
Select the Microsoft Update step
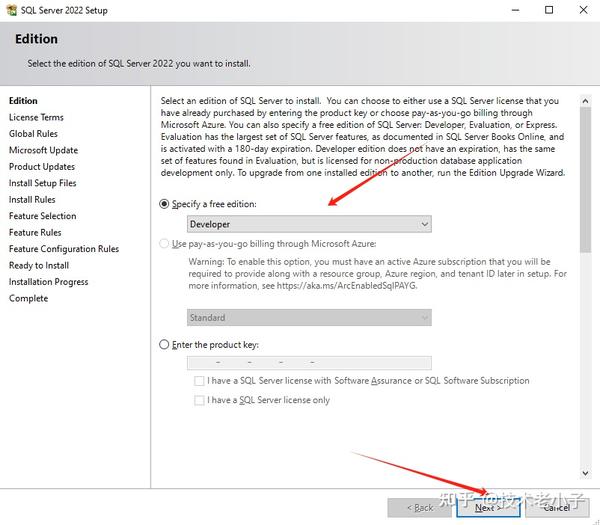click(x=43, y=150)
